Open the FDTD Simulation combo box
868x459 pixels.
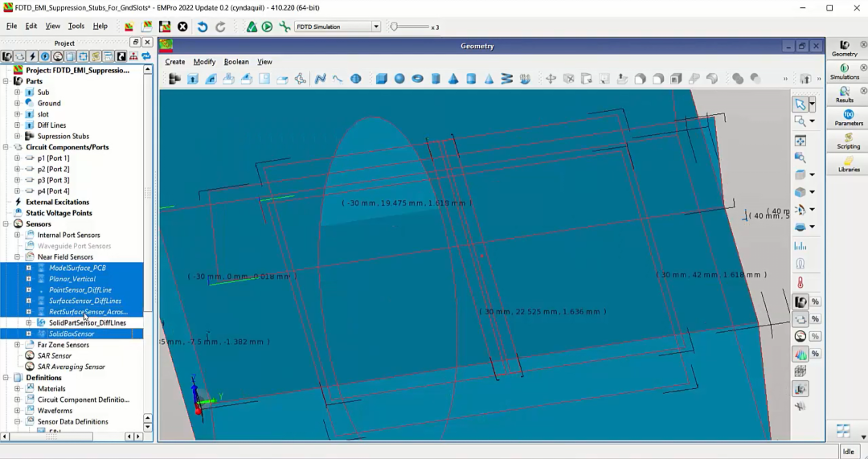(338, 27)
